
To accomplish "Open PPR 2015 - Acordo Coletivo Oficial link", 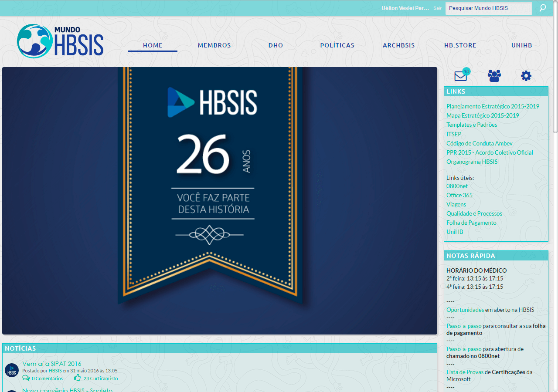I will (490, 152).
